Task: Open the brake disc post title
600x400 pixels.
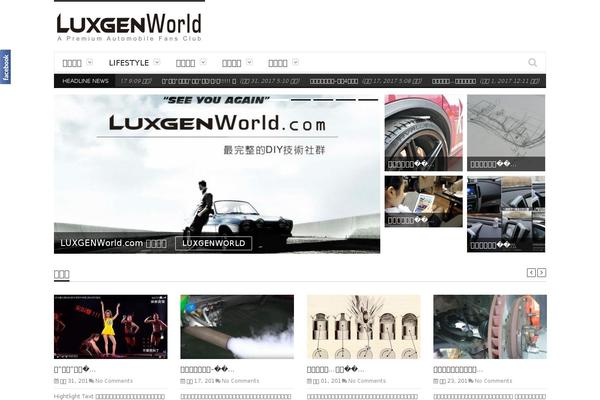Action: tap(458, 369)
